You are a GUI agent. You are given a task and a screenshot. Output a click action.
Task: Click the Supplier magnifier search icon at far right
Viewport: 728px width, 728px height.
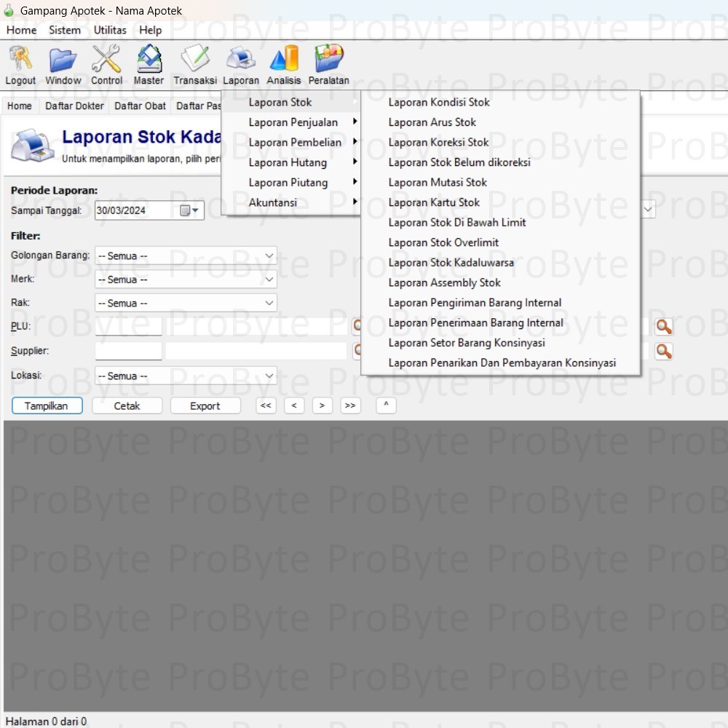pyautogui.click(x=663, y=351)
